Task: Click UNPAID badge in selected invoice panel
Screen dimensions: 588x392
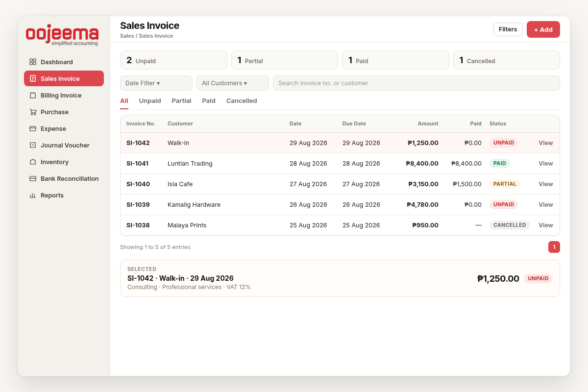Action: pos(538,278)
